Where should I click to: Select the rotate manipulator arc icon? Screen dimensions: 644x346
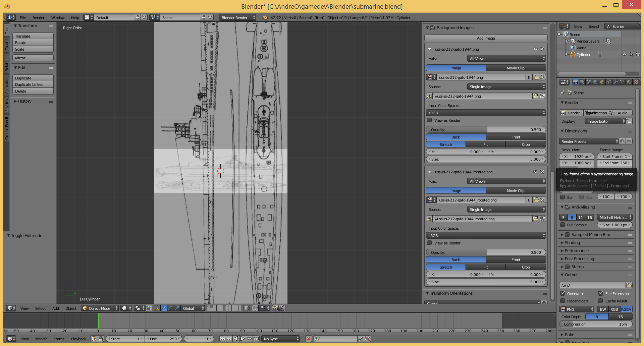[x=170, y=308]
